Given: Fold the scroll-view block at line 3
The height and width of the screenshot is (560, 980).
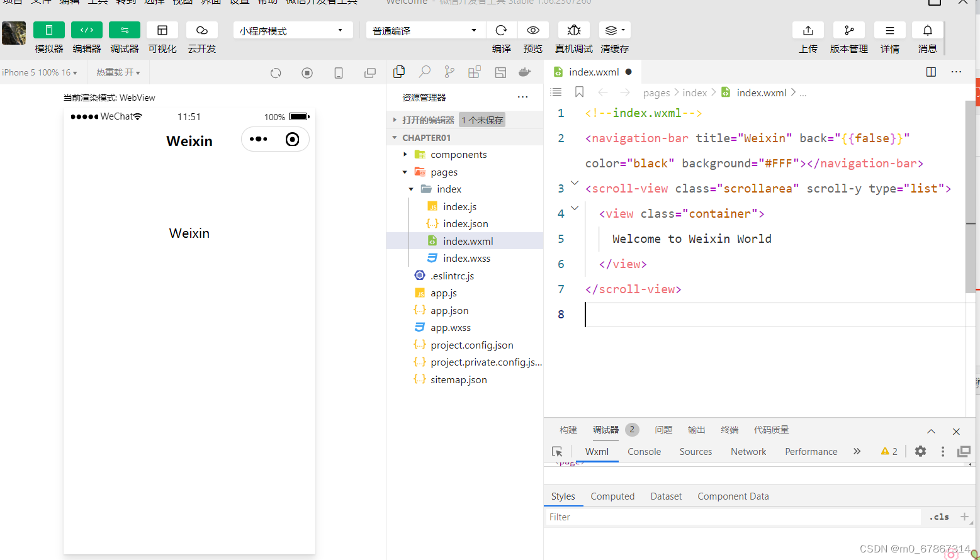Looking at the screenshot, I should pos(574,183).
